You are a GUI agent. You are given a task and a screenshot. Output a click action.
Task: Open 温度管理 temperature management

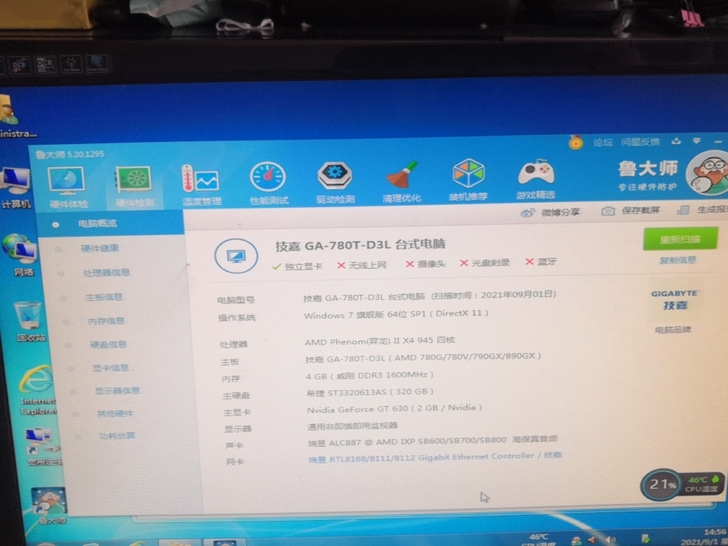(201, 185)
